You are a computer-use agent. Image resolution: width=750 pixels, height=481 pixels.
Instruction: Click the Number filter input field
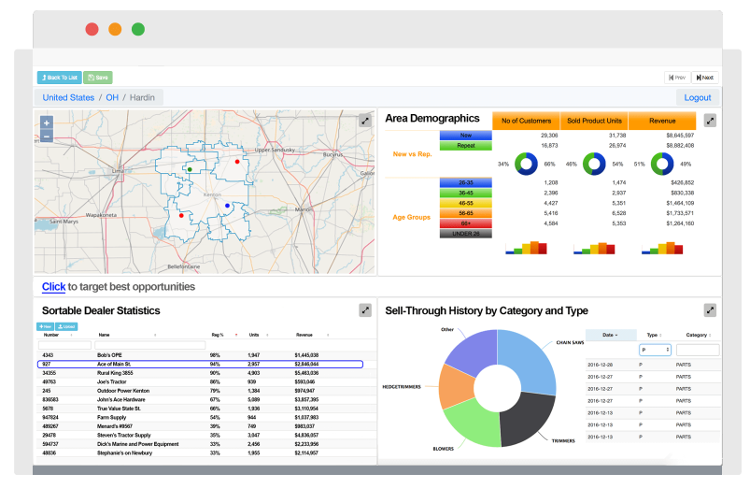pos(65,345)
